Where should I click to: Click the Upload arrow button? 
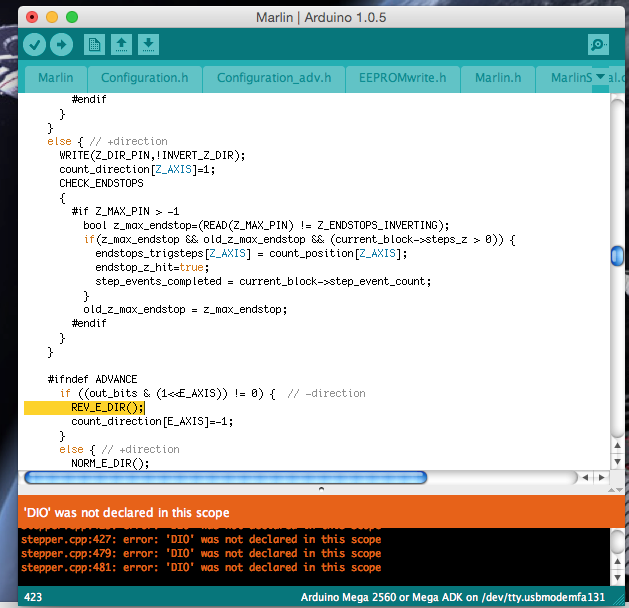62,44
